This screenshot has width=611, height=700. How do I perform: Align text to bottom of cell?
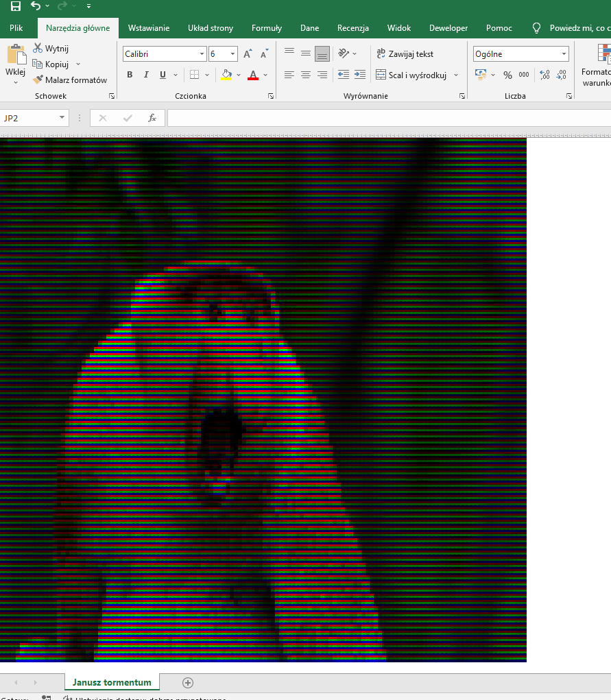tap(322, 53)
